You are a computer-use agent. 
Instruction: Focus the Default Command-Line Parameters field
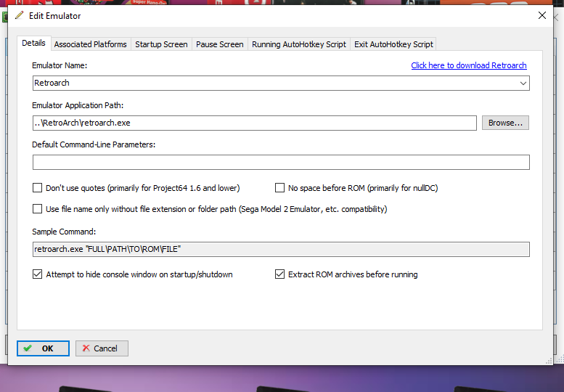pyautogui.click(x=281, y=162)
